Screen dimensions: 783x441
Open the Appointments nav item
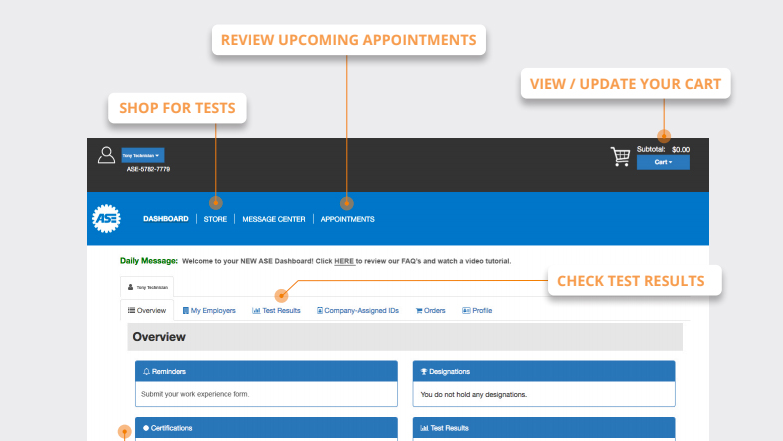(x=348, y=219)
